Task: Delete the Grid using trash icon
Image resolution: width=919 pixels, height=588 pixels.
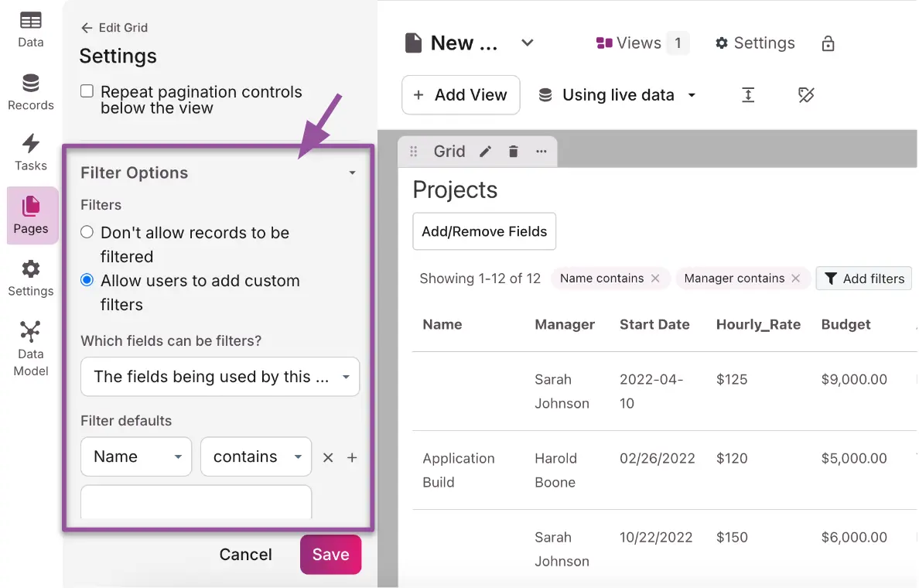Action: [x=513, y=152]
